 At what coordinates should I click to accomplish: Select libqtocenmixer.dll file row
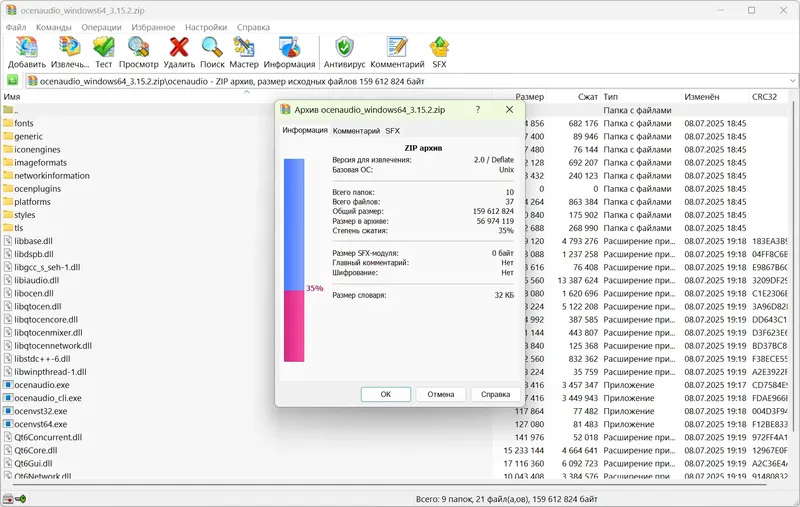[x=395, y=333]
